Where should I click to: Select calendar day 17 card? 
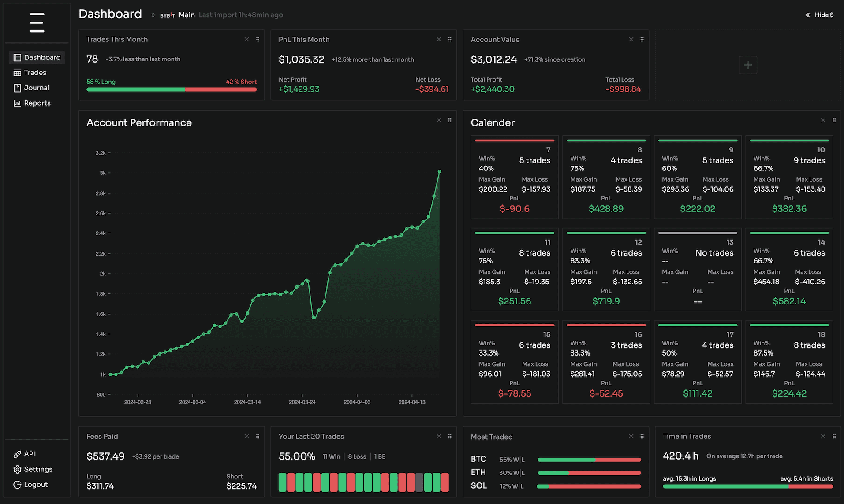698,362
